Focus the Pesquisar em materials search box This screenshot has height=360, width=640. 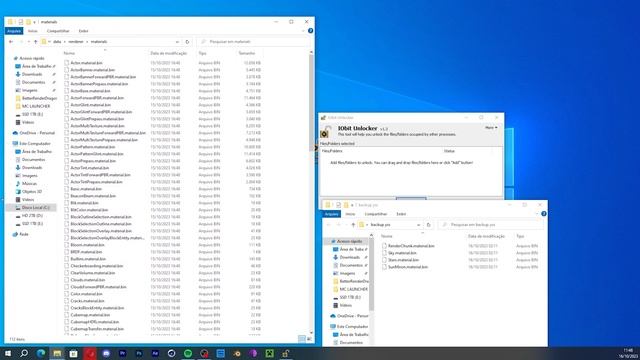click(x=253, y=42)
